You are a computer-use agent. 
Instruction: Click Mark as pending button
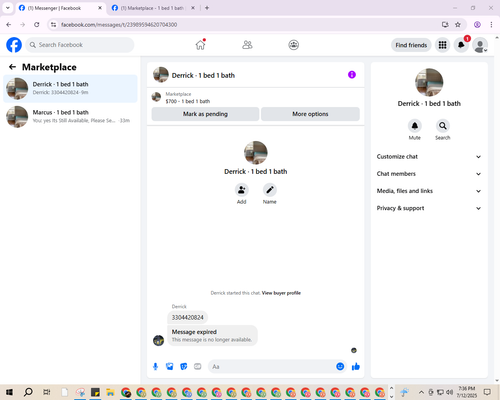click(205, 114)
